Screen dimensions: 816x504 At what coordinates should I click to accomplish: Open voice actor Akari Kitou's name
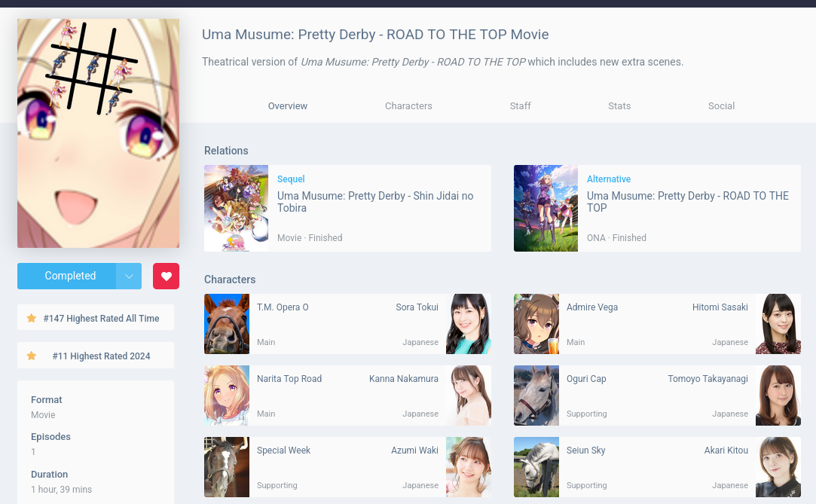point(726,451)
